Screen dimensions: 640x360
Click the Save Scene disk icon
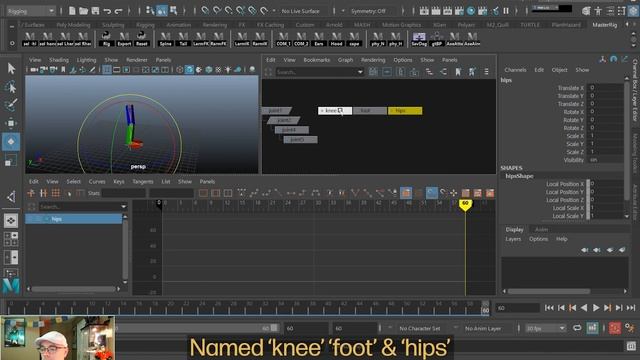click(x=95, y=11)
